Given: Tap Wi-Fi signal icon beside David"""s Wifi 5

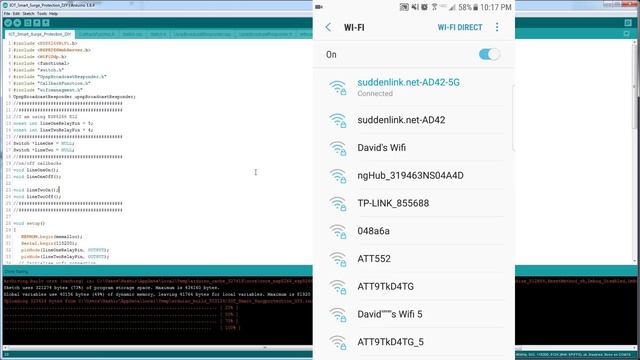Looking at the screenshot, I should coord(338,315).
